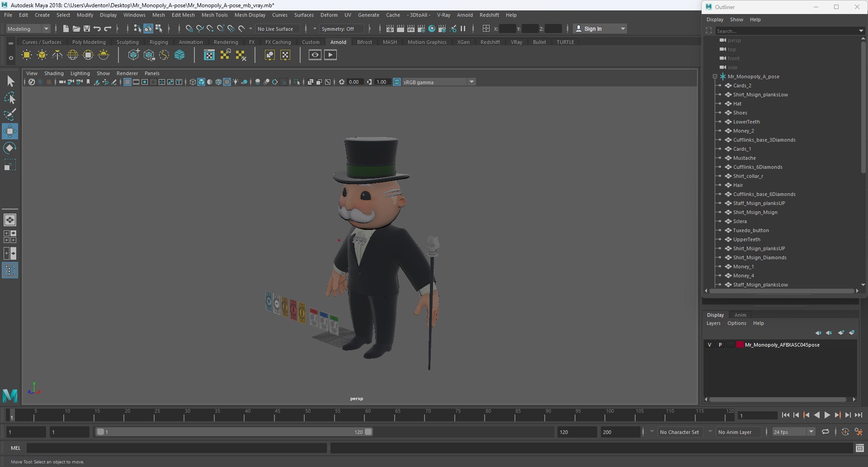This screenshot has width=868, height=467.
Task: Open the Arnold RenderView shelf icon
Action: click(x=315, y=55)
